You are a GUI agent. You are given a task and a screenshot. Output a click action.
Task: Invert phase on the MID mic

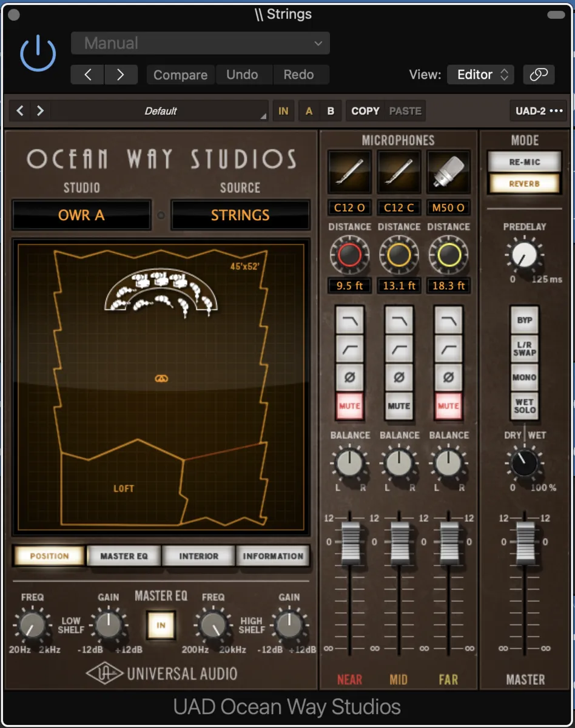pyautogui.click(x=399, y=377)
